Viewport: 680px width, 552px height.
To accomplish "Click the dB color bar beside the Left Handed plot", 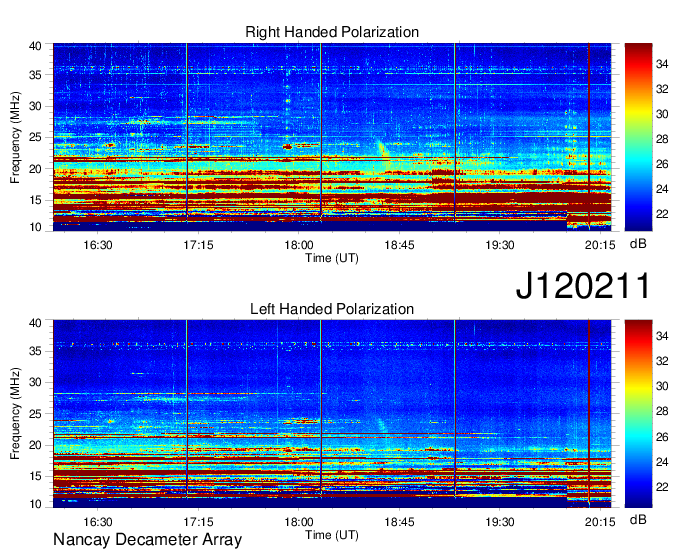I will pos(638,414).
